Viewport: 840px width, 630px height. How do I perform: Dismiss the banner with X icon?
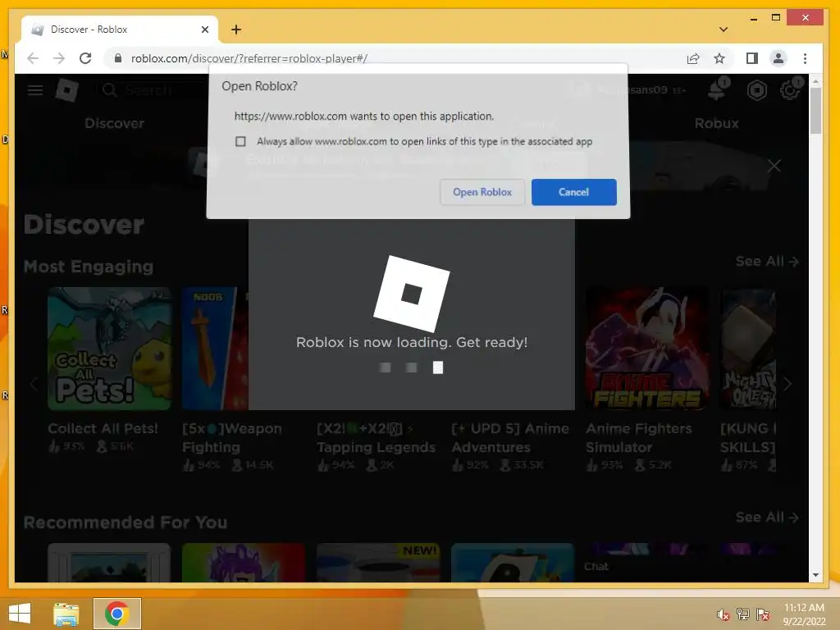[774, 166]
